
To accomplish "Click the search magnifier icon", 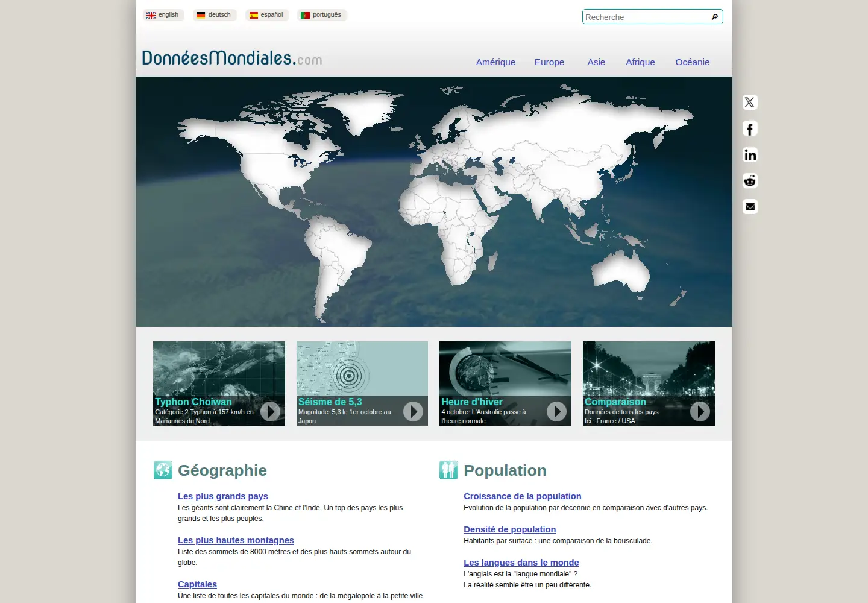I will pyautogui.click(x=715, y=17).
